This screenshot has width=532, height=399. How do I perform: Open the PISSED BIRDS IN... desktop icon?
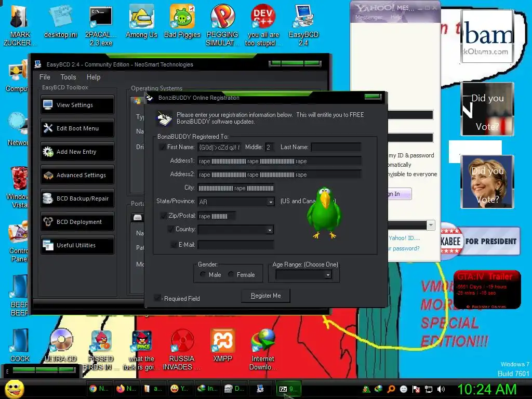point(101,350)
